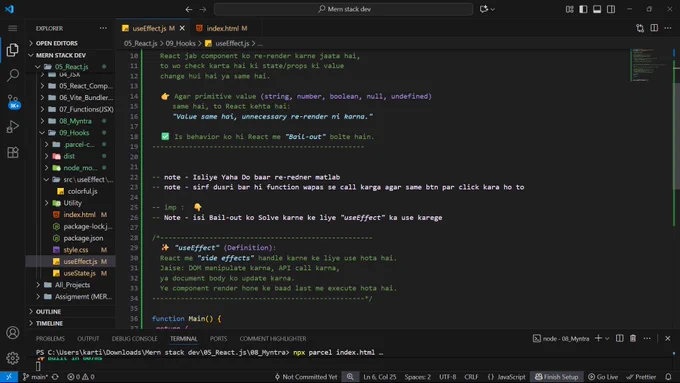Click Customize Layout icon

pyautogui.click(x=569, y=9)
